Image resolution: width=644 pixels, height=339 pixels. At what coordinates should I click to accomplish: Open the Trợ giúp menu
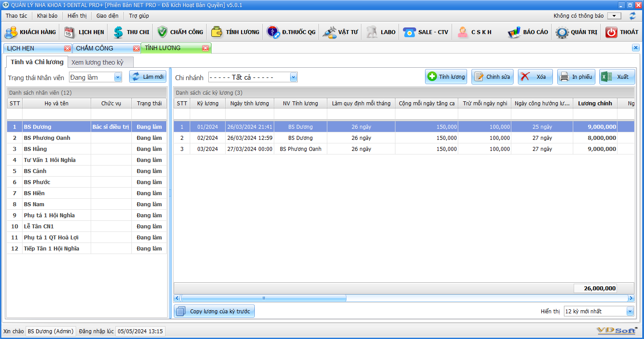pos(139,15)
